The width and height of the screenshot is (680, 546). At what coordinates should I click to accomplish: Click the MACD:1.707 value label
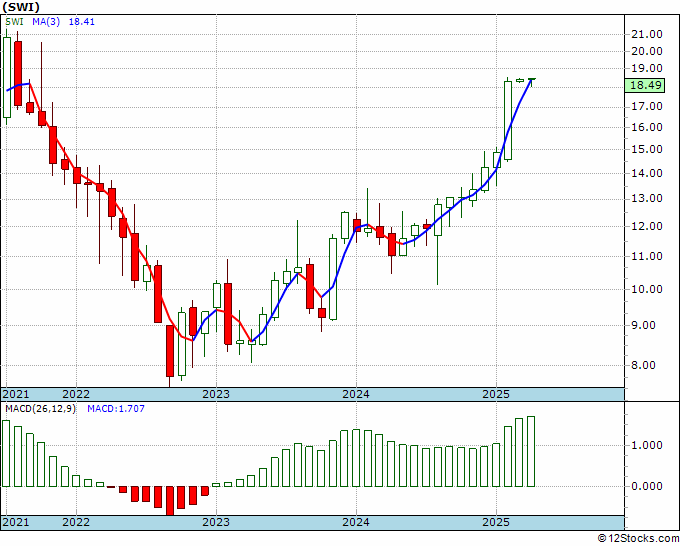[116, 409]
